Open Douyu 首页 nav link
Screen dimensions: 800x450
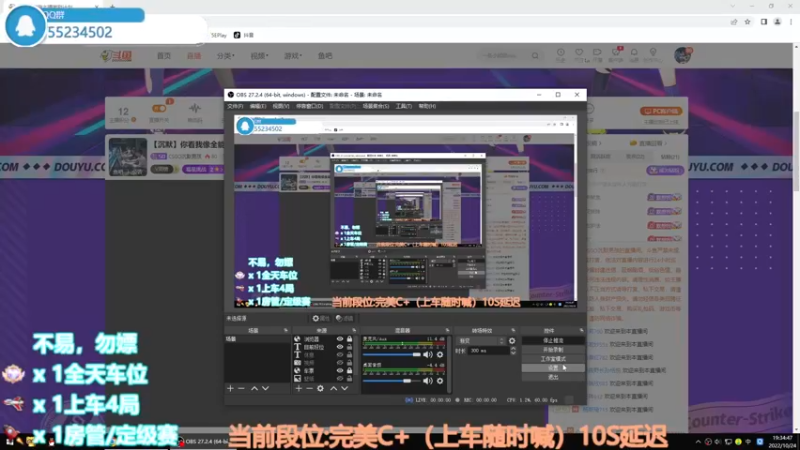pos(164,56)
